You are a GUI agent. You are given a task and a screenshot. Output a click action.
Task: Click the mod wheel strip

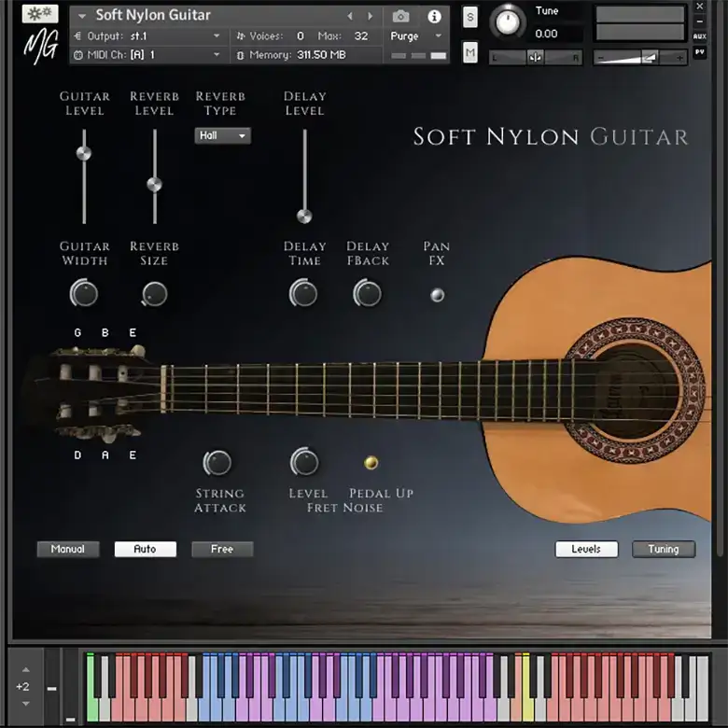click(x=71, y=686)
